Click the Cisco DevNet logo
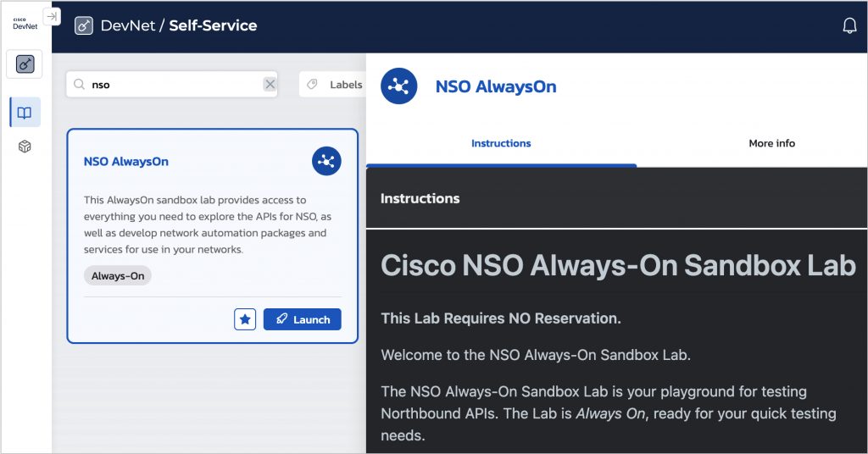The width and height of the screenshot is (868, 454). click(25, 22)
